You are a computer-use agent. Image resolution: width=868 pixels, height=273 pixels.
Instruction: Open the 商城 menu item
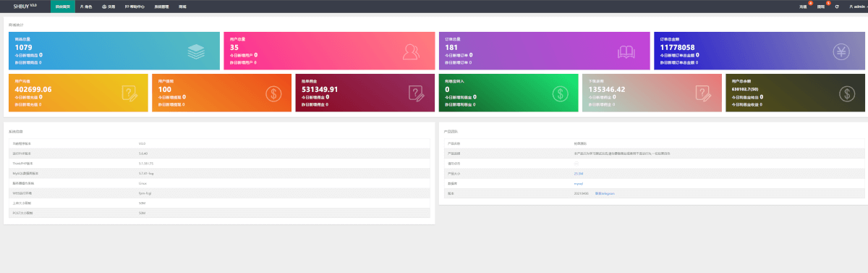[x=182, y=6]
